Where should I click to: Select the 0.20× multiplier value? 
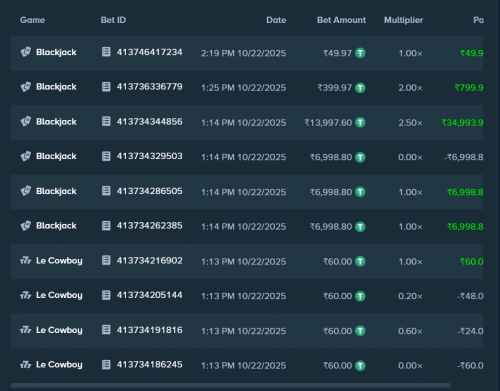(x=410, y=296)
